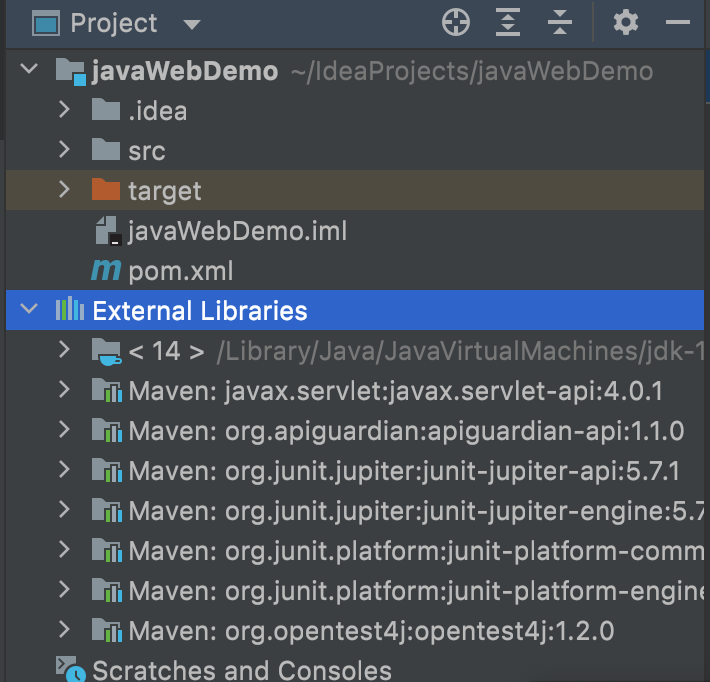Screen dimensions: 710x682
Task: Open the Project panel gear options
Action: (x=626, y=22)
